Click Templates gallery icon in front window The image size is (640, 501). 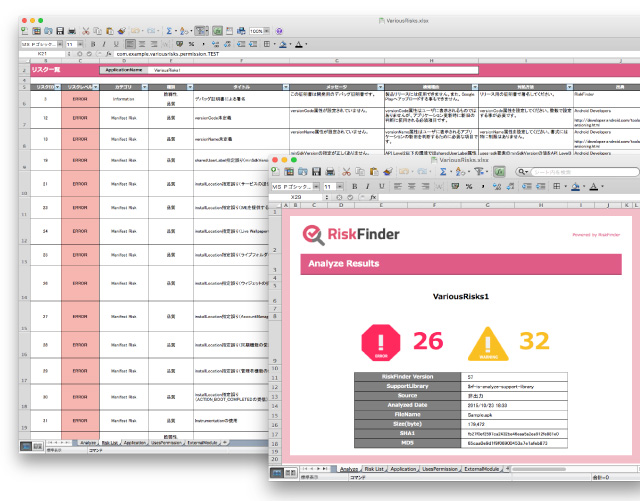pyautogui.click(x=289, y=171)
